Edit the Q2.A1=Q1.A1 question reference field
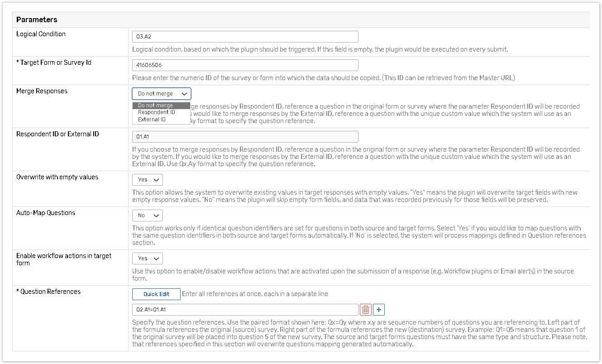The image size is (602, 364). click(245, 310)
